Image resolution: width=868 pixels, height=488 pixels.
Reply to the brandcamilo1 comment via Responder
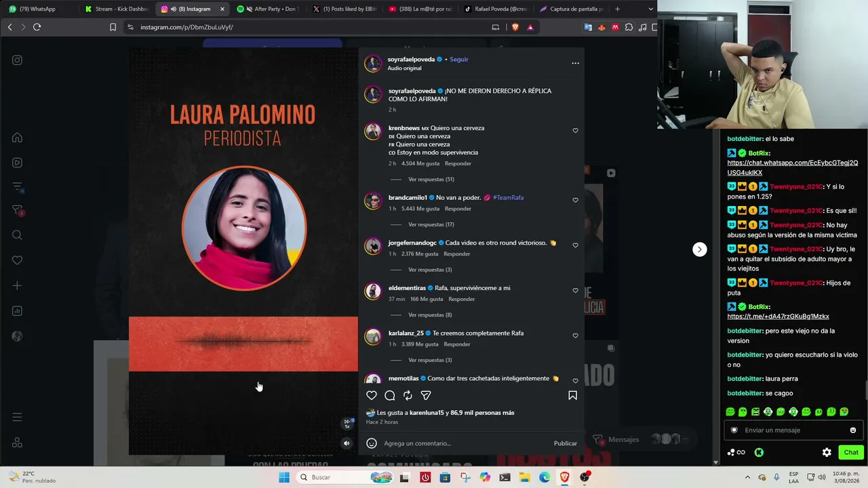pyautogui.click(x=458, y=209)
